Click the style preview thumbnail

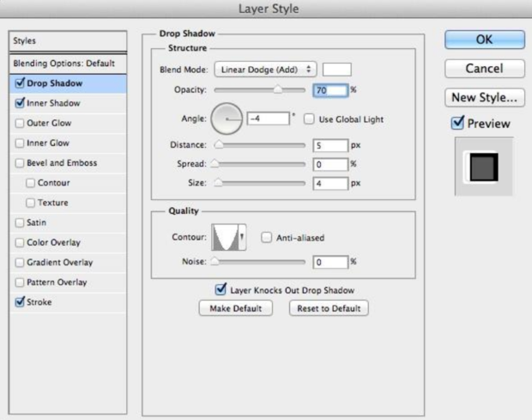click(x=484, y=167)
